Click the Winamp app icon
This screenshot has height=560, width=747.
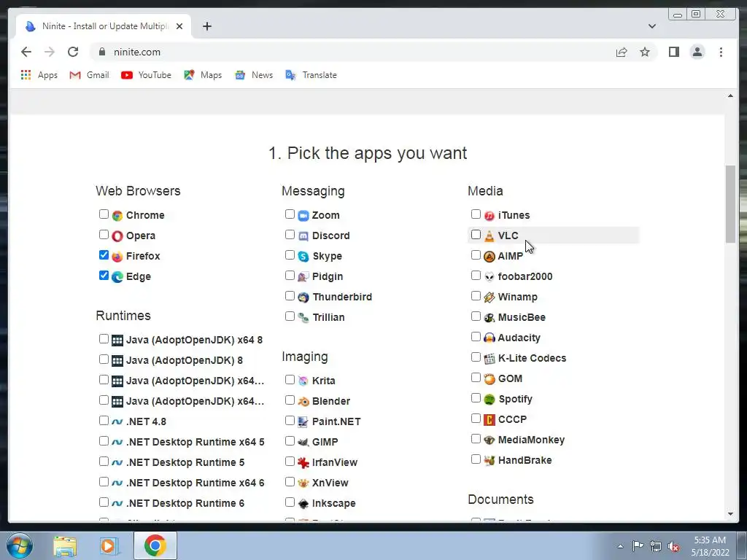(x=489, y=297)
